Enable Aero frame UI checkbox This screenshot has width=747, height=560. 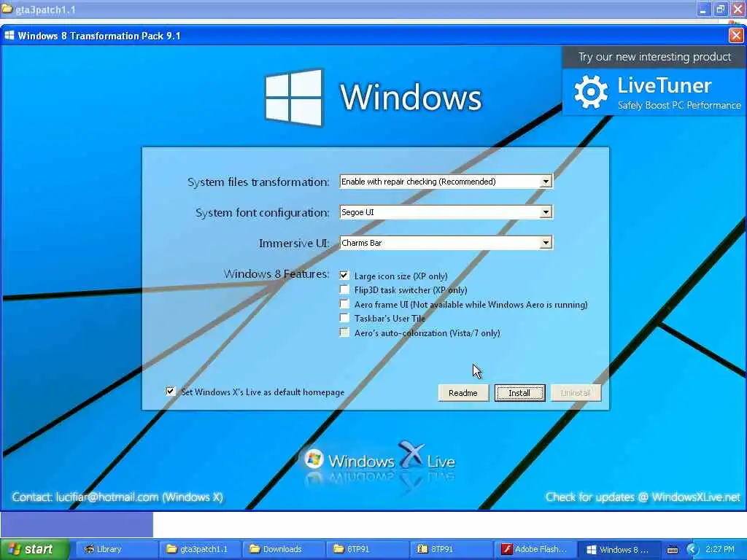coord(344,304)
